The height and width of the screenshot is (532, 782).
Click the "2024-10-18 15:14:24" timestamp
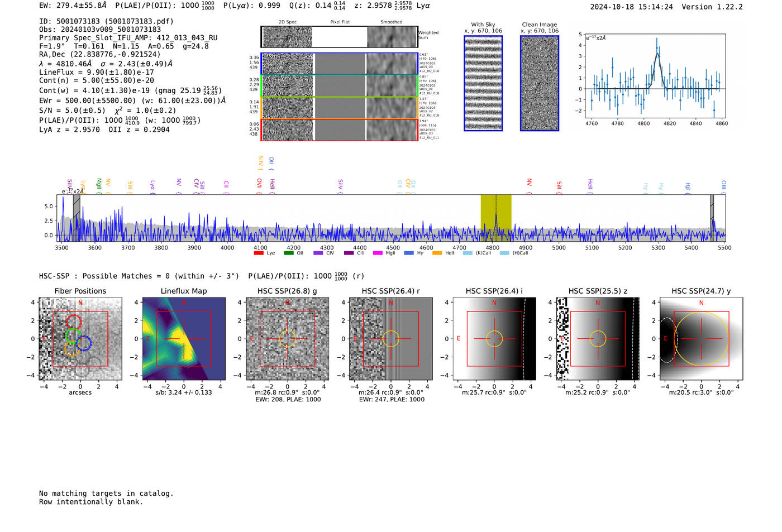(x=632, y=7)
